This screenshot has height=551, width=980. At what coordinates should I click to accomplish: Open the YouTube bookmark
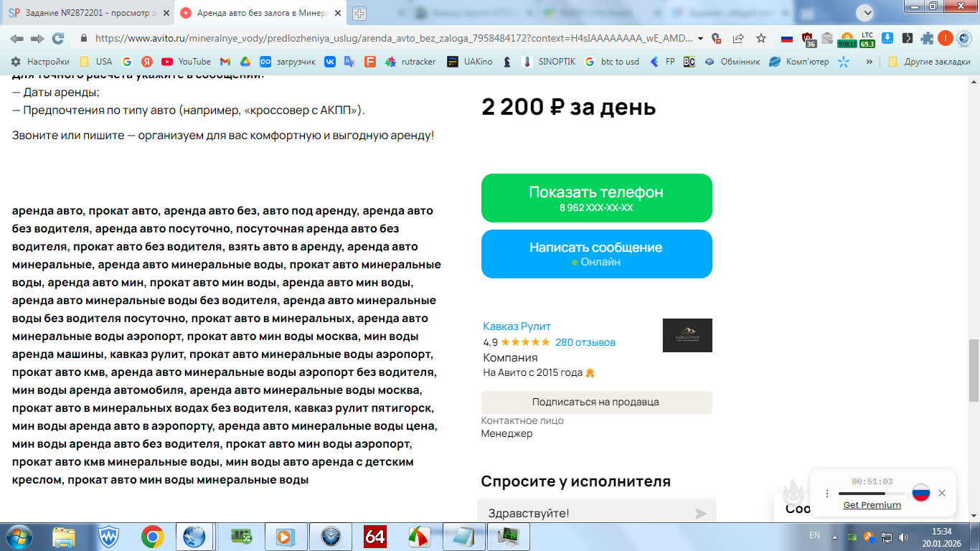pos(186,62)
